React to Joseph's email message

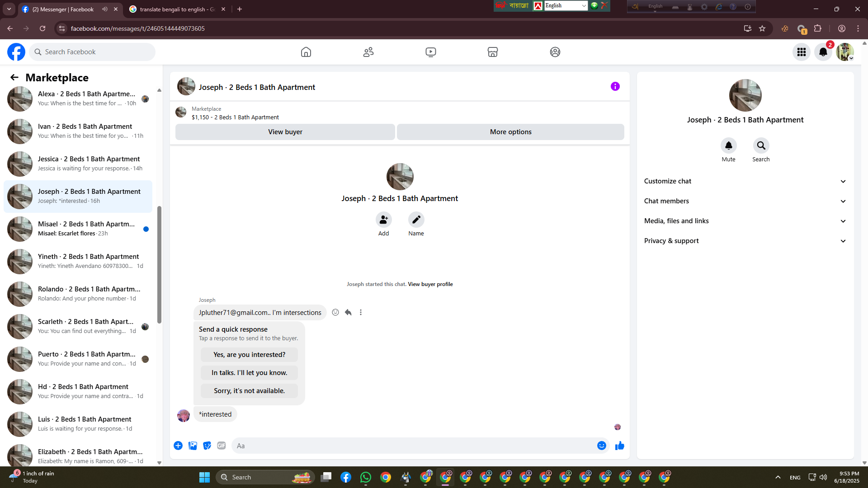click(335, 312)
